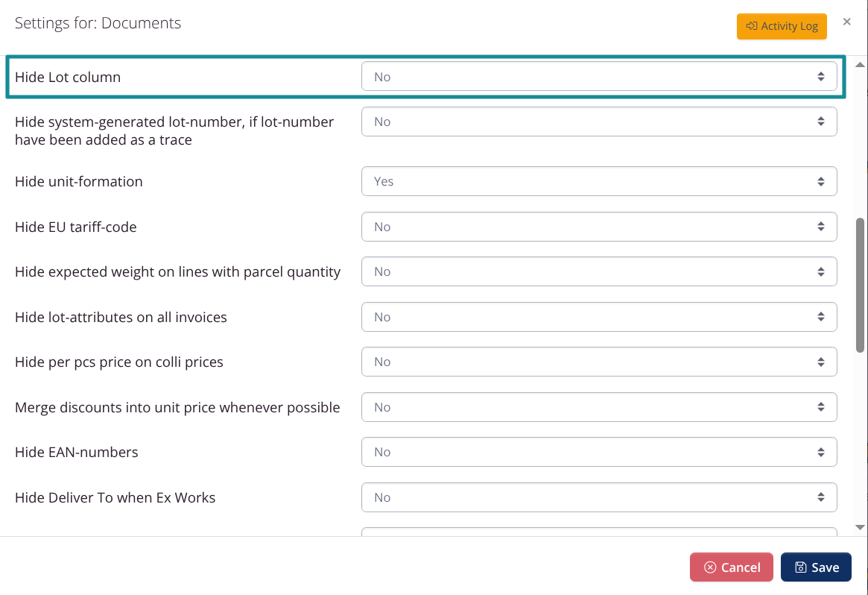Expand the Hide EAN-numbers dropdown
This screenshot has width=868, height=595.
[x=598, y=452]
